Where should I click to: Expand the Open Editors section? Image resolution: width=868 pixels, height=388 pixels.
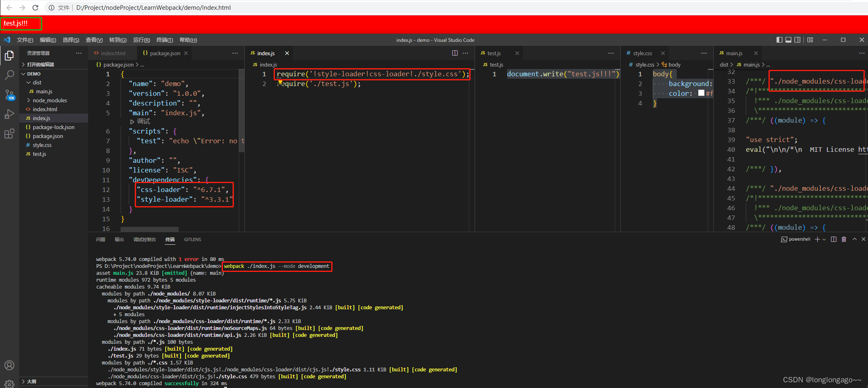pyautogui.click(x=54, y=65)
